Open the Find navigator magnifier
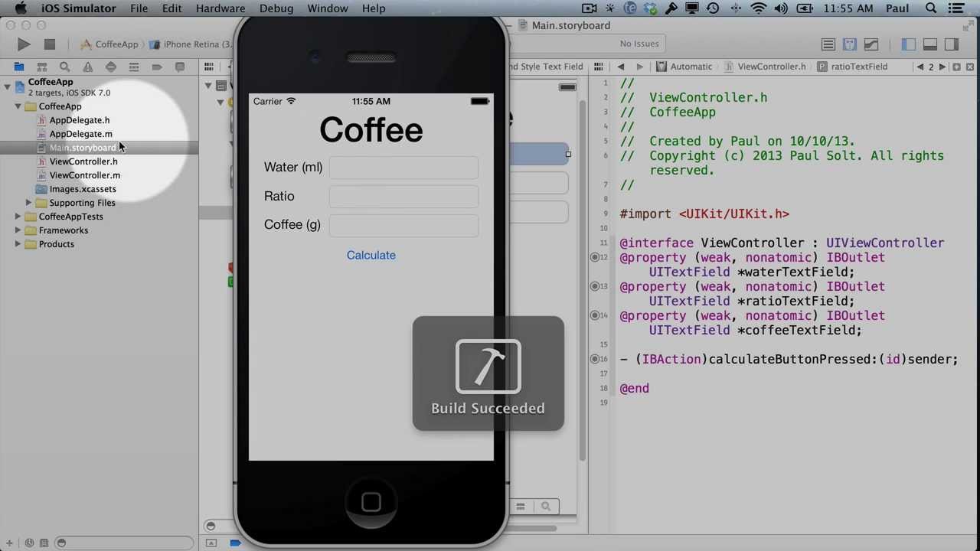The image size is (980, 551). click(x=65, y=67)
